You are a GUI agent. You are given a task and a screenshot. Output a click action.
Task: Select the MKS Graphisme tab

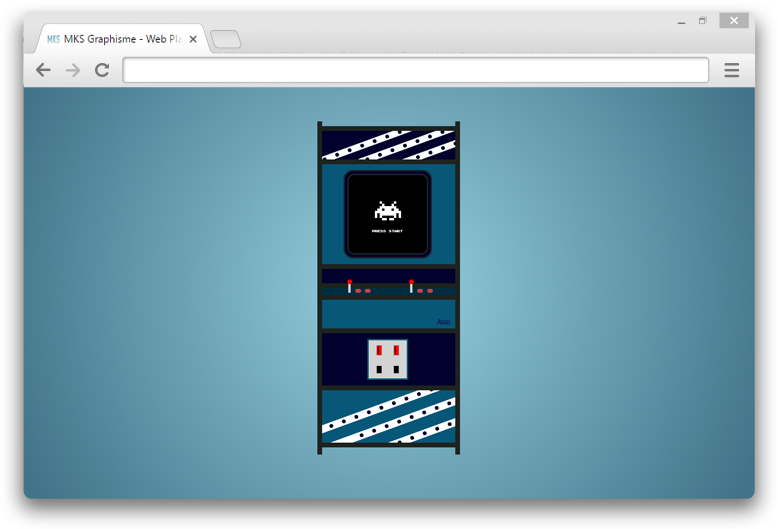(122, 39)
